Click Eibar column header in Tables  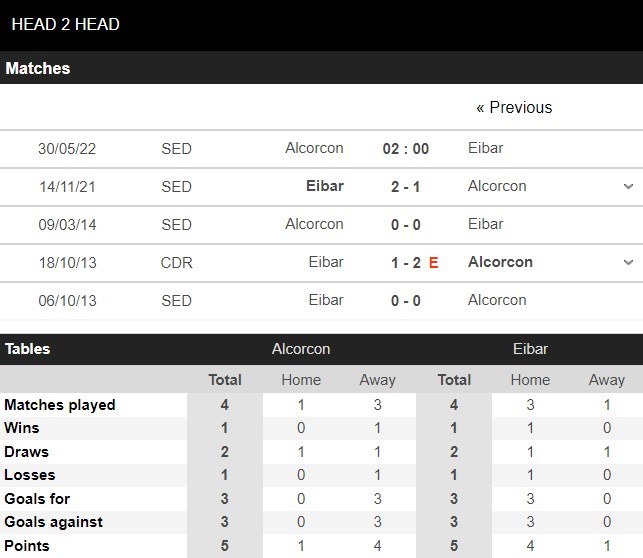tap(530, 350)
